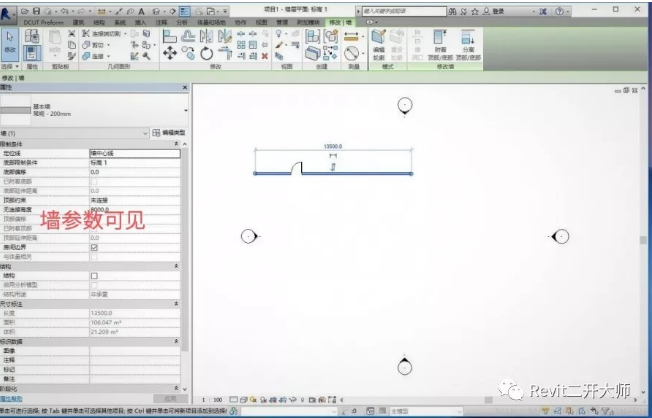This screenshot has width=652, height=418.
Task: Open the 结构 Structure ribbon tab
Action: coord(99,22)
